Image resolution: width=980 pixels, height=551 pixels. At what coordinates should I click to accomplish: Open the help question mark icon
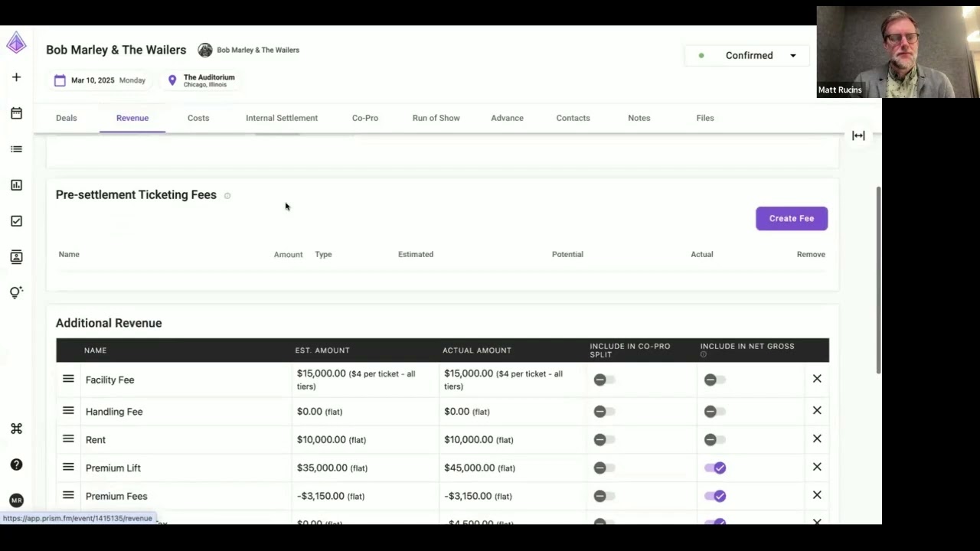16,465
